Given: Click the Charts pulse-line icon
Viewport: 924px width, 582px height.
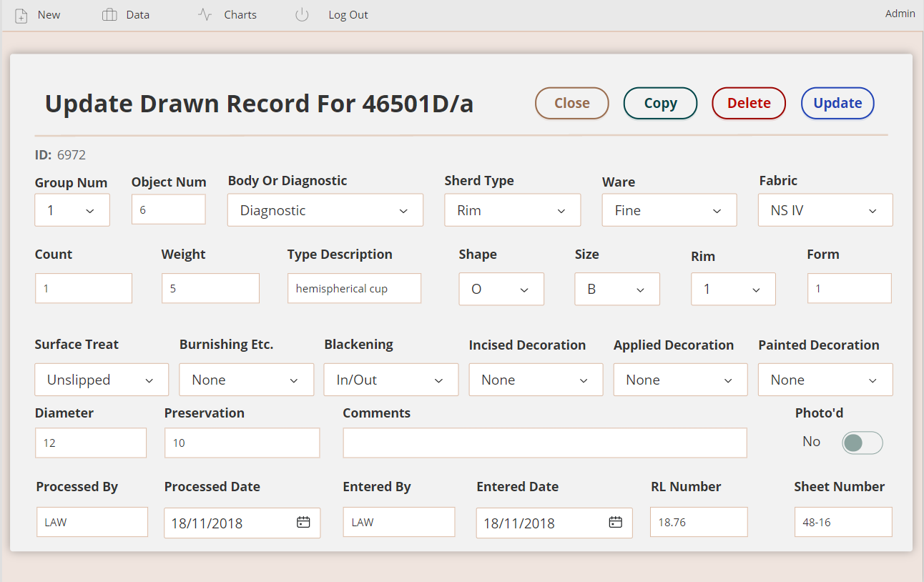Looking at the screenshot, I should 205,15.
